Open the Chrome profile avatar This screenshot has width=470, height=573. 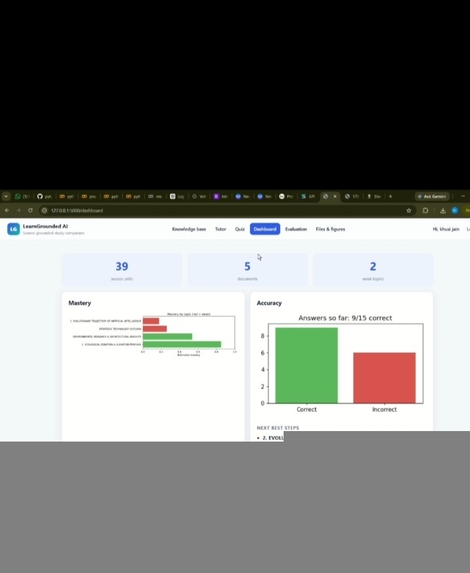(455, 210)
